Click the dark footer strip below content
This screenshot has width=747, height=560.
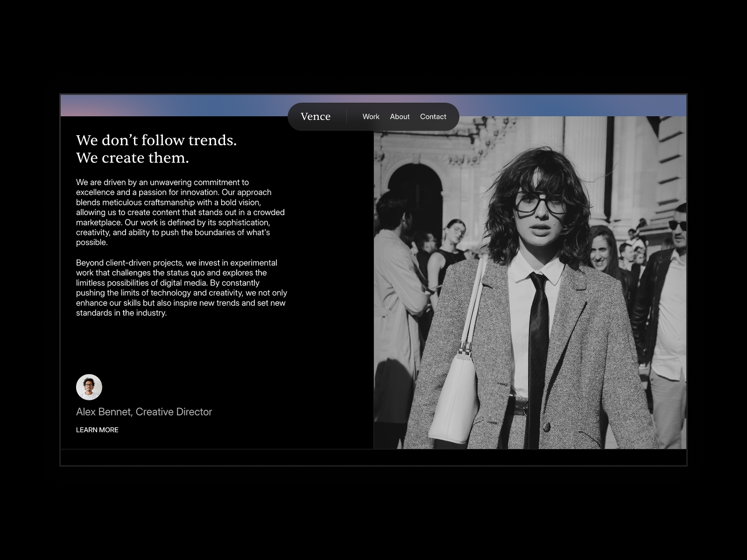373,457
